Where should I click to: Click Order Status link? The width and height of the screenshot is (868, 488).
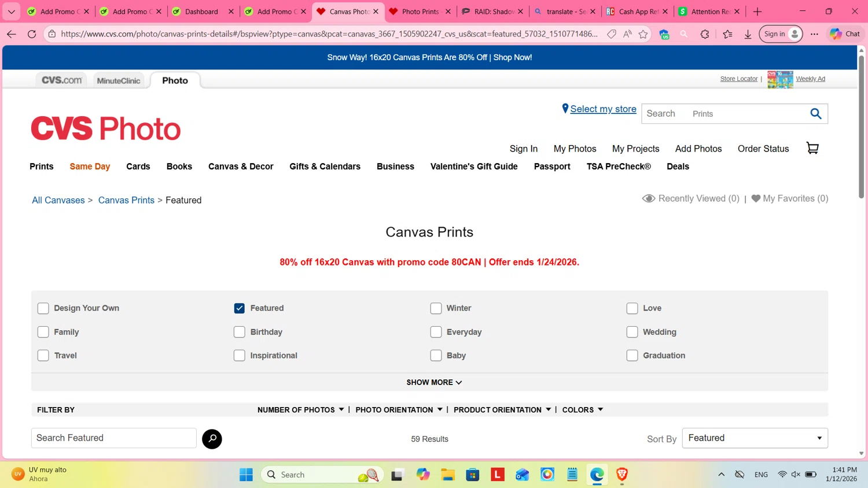763,149
